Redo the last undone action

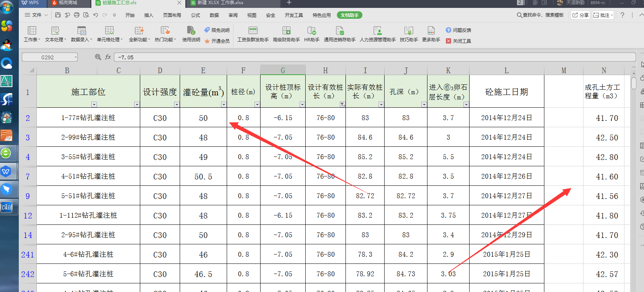pos(105,15)
